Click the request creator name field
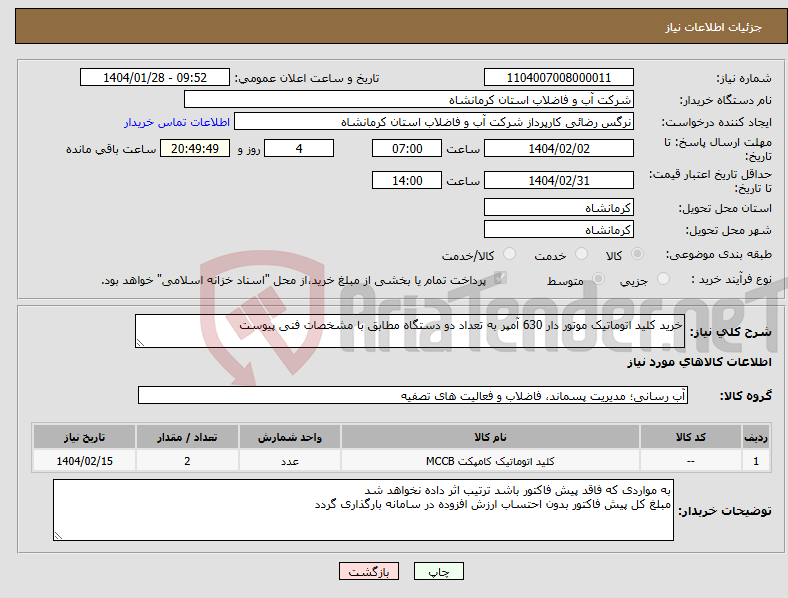 click(434, 122)
